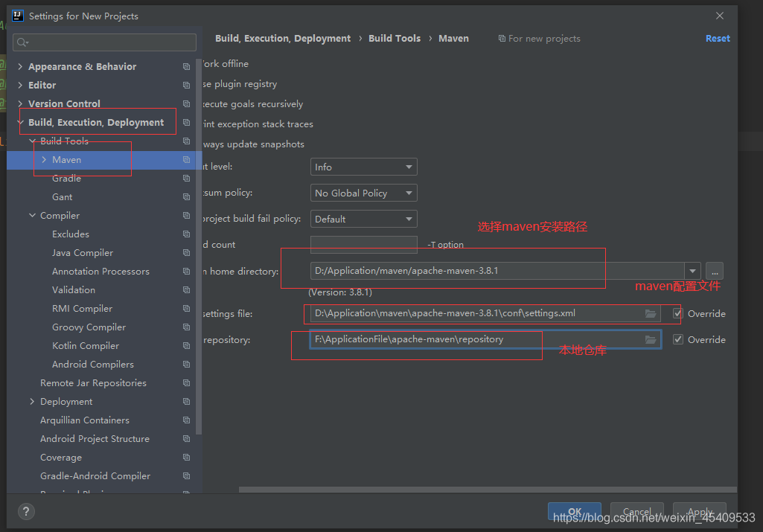Open the checksum policy No Global Policy dropdown
The width and height of the screenshot is (763, 532).
point(363,193)
